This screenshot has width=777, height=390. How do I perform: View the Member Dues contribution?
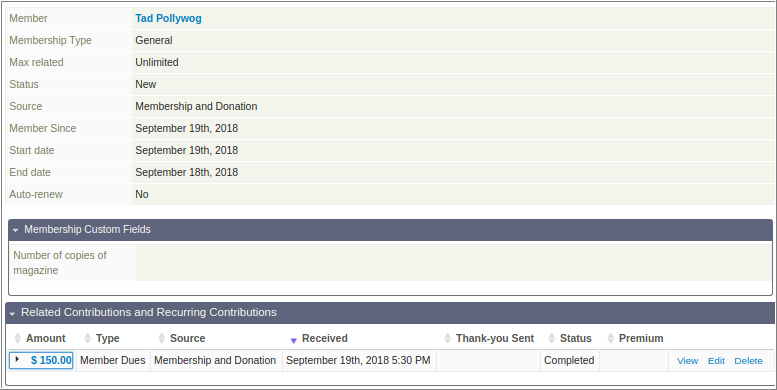[x=687, y=361]
